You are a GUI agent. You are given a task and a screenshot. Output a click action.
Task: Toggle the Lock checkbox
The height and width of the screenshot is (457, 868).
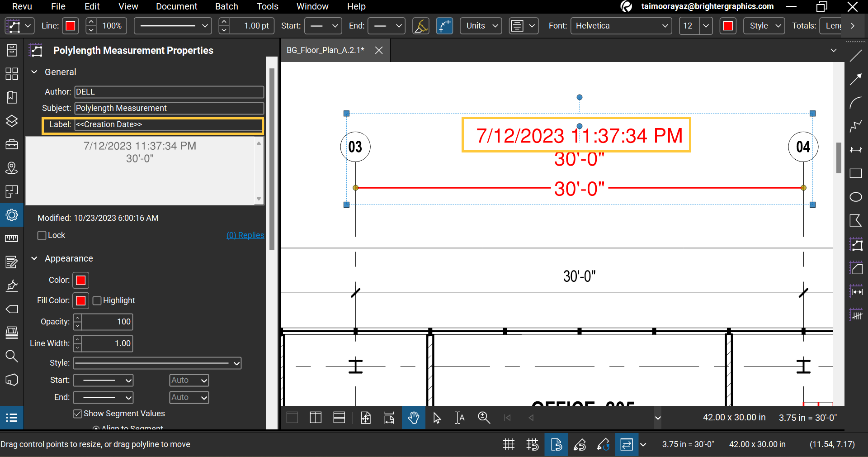pyautogui.click(x=42, y=235)
